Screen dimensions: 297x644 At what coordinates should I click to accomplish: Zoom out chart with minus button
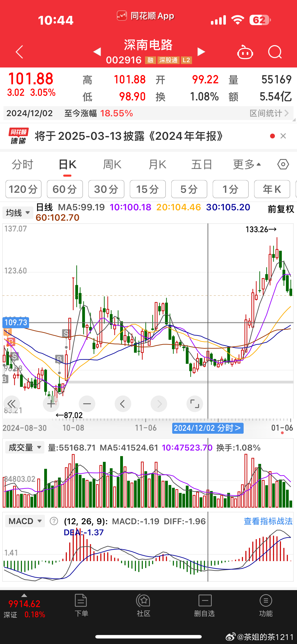pyautogui.click(x=87, y=404)
